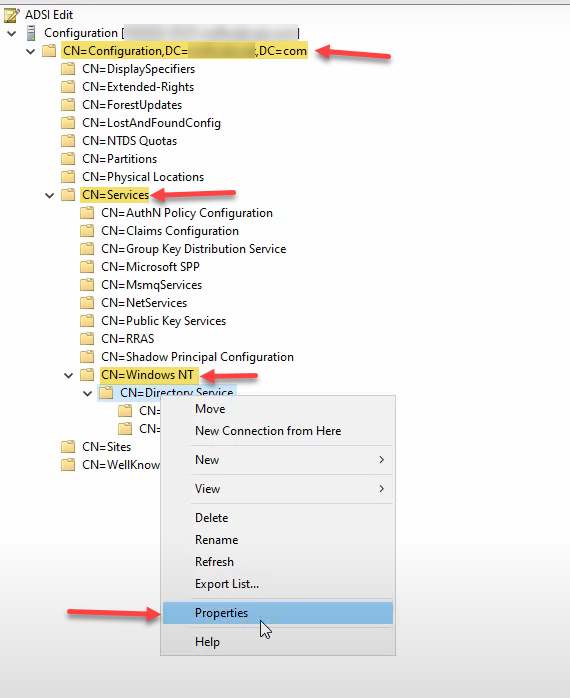570x698 pixels.
Task: Click the CN=Claims Configuration folder icon
Action: [87, 231]
